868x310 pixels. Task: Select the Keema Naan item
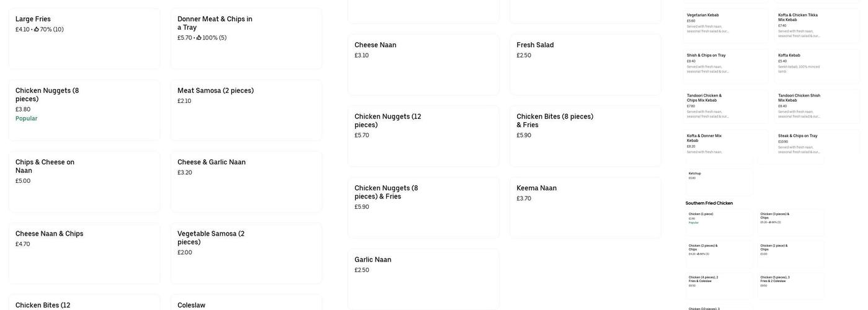tap(585, 207)
